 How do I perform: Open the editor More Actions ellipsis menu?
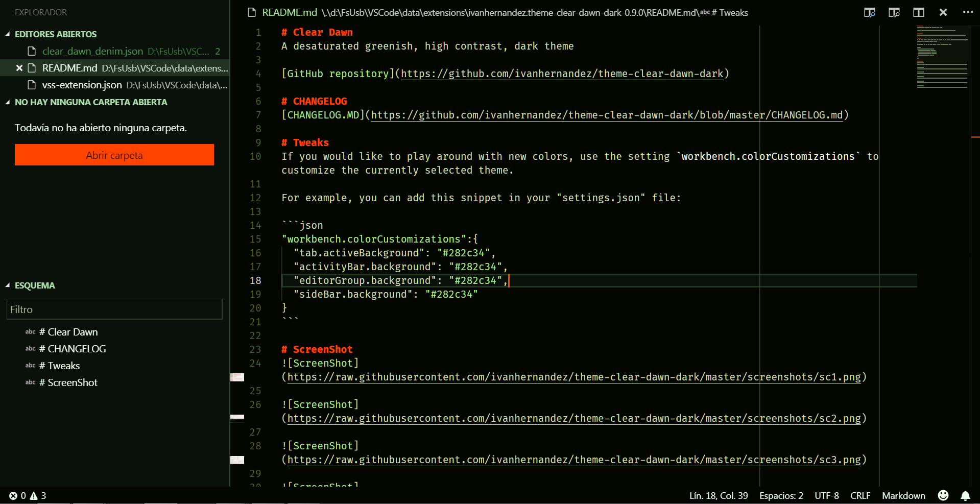pyautogui.click(x=968, y=12)
